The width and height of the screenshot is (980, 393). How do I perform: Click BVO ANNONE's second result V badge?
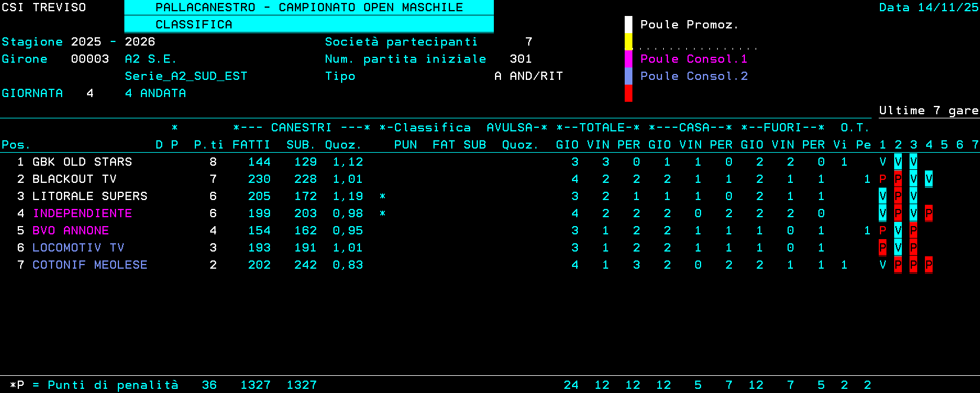(x=898, y=230)
